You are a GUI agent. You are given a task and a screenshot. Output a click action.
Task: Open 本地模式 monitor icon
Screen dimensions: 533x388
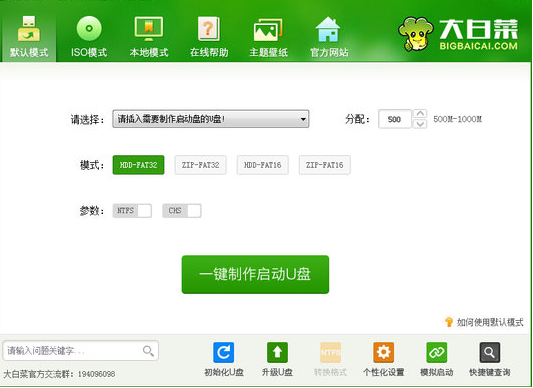coord(149,29)
